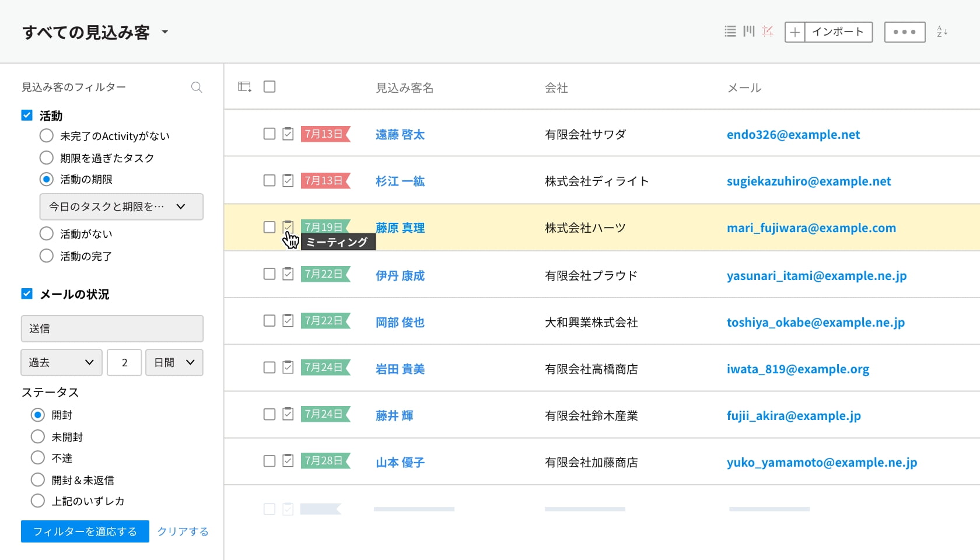Click the plus icon beside インポート

(x=794, y=32)
